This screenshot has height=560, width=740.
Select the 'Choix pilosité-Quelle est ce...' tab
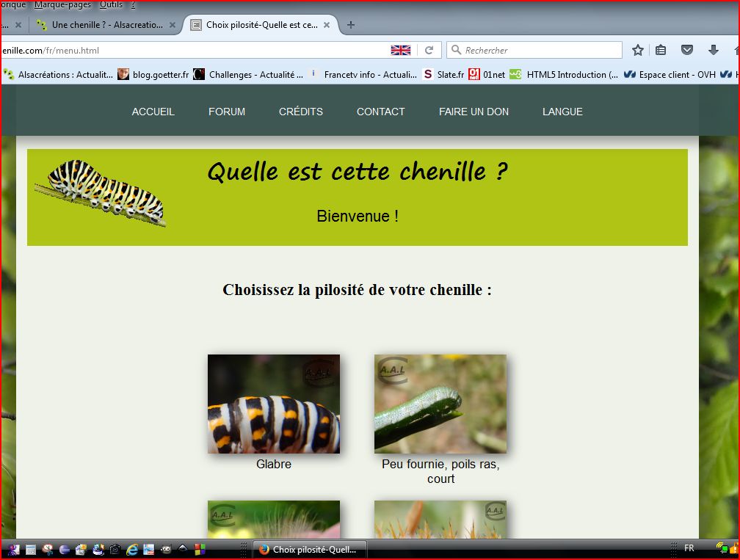pyautogui.click(x=261, y=25)
